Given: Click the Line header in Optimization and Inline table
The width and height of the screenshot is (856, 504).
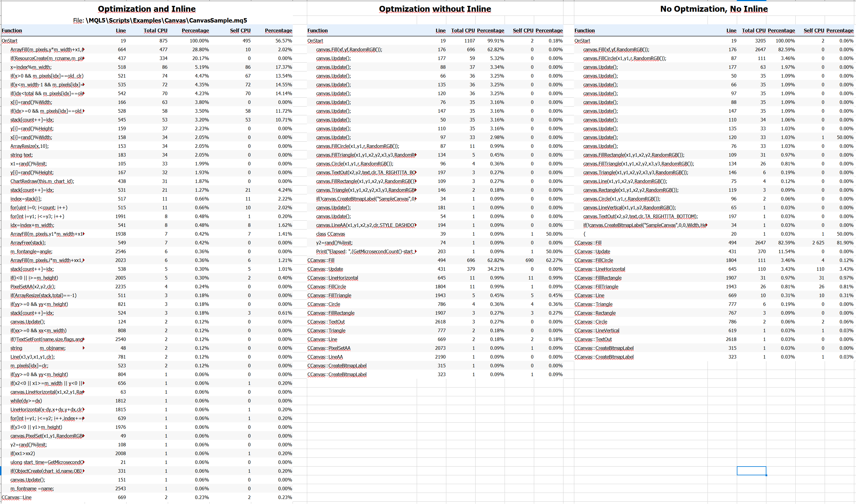Looking at the screenshot, I should tap(121, 30).
